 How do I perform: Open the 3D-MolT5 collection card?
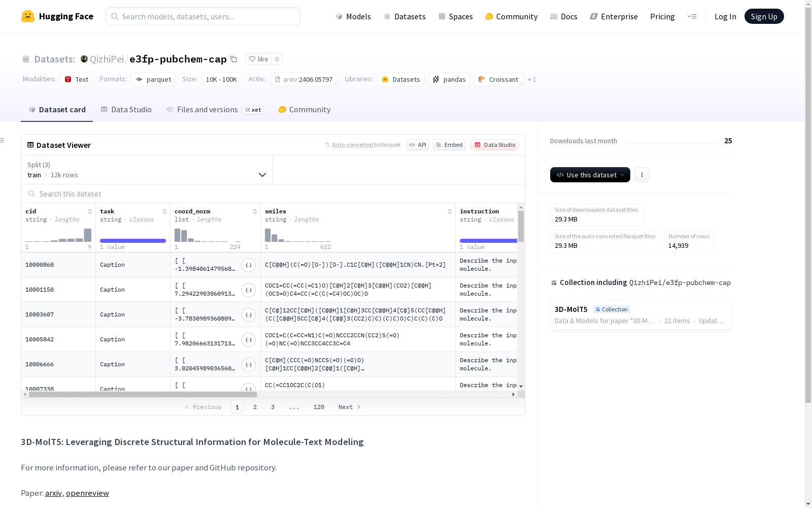[x=641, y=314]
